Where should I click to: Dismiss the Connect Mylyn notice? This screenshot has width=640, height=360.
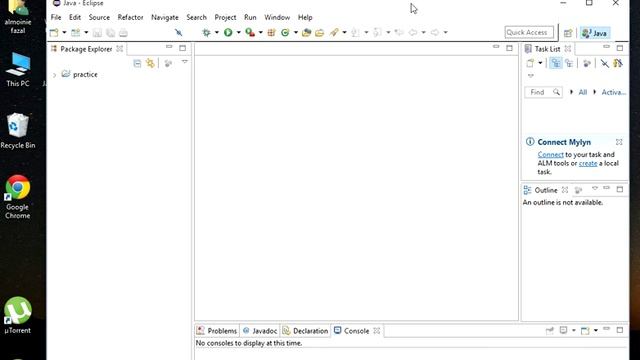619,142
